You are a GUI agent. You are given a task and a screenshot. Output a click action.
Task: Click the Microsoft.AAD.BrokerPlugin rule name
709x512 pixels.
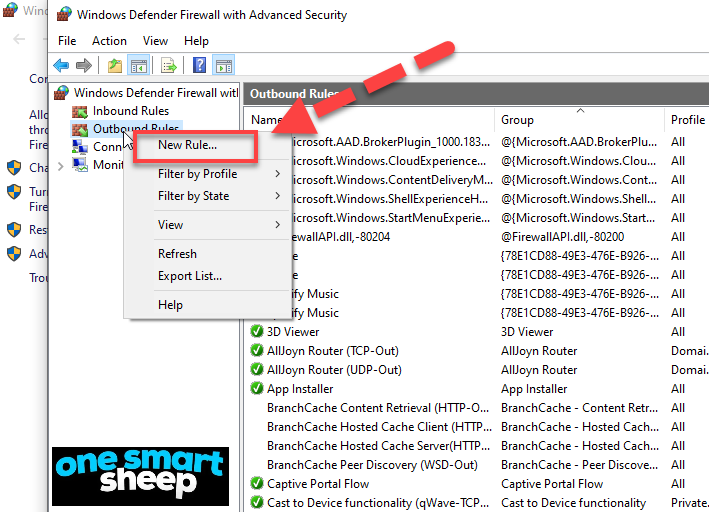391,142
